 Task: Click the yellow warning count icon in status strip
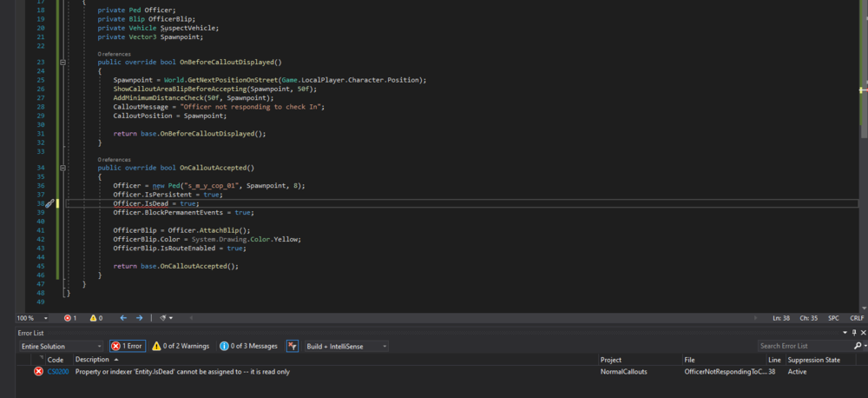click(x=93, y=318)
